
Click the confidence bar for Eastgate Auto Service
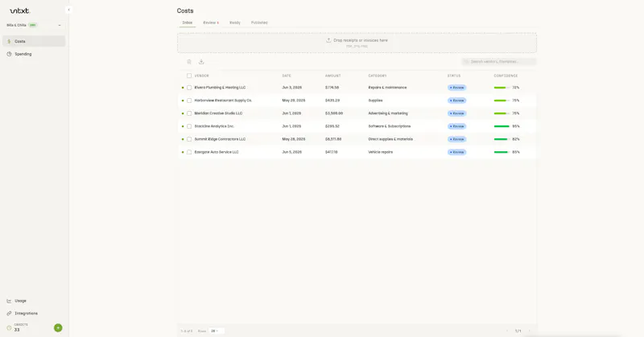[502, 152]
